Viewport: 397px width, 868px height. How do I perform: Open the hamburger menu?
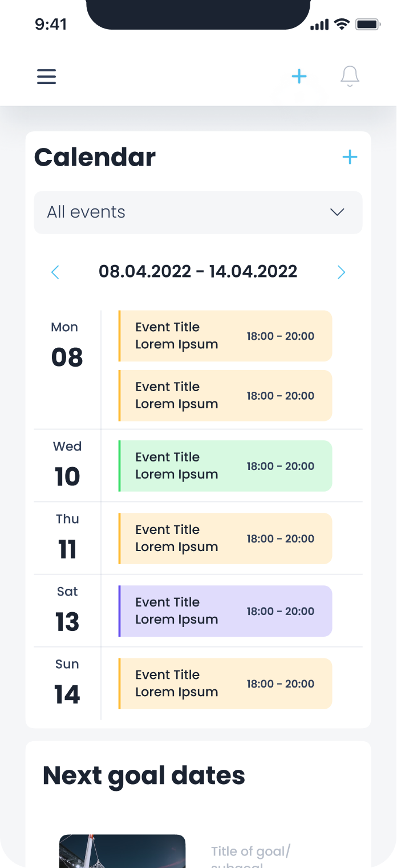pos(47,77)
